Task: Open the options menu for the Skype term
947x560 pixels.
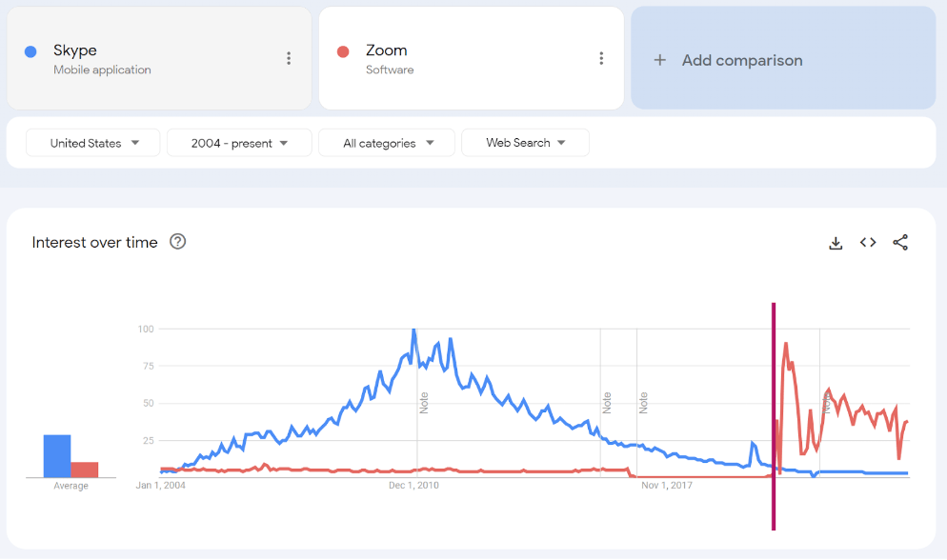Action: click(289, 58)
